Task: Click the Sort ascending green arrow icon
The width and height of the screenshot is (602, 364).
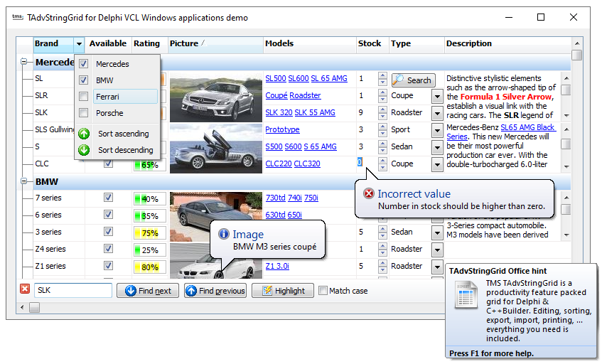Action: tap(84, 134)
